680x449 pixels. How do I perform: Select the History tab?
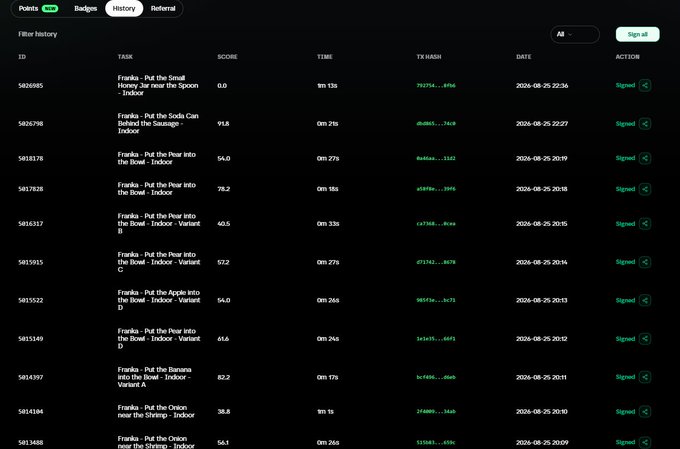124,8
